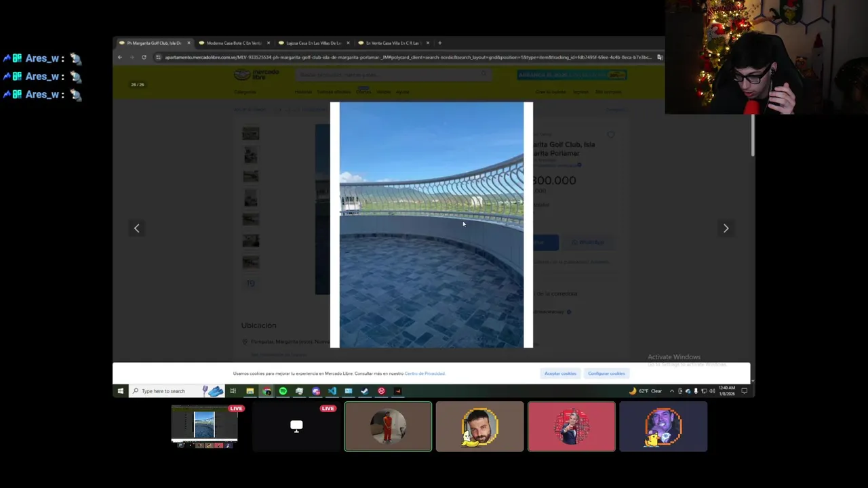This screenshot has height=488, width=868.
Task: Click the taskbar clock showing 12:40 AM
Action: (x=727, y=390)
